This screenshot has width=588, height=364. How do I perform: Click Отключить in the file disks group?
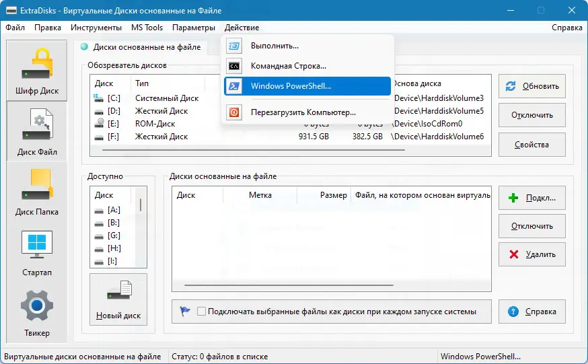click(531, 226)
